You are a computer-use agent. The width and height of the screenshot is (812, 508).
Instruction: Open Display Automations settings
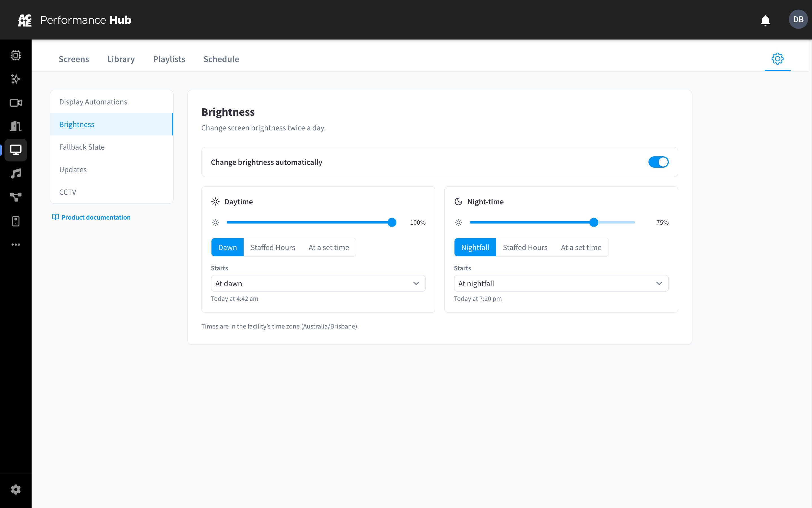tap(111, 102)
